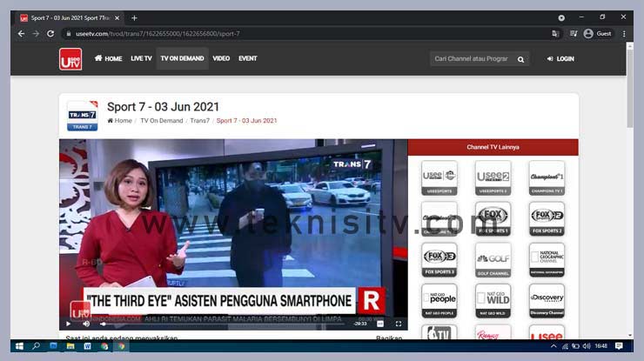Image resolution: width=644 pixels, height=361 pixels.
Task: Select the Fox Sports 3 channel
Action: pyautogui.click(x=439, y=260)
